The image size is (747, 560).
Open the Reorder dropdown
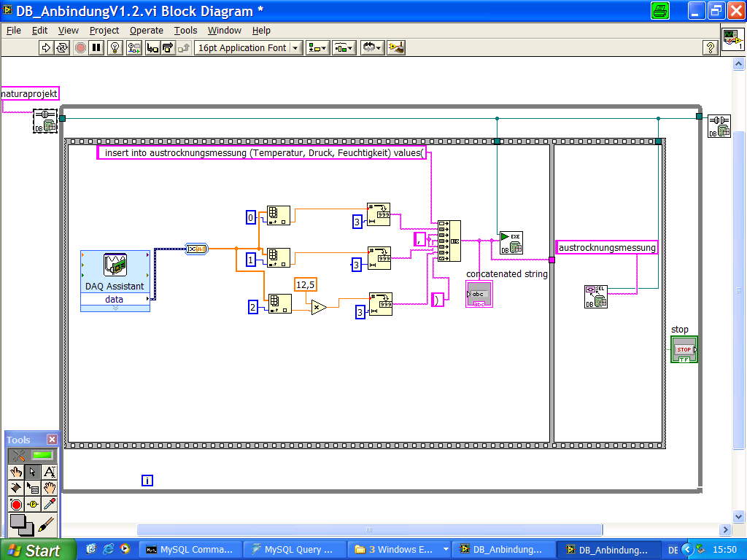click(372, 47)
